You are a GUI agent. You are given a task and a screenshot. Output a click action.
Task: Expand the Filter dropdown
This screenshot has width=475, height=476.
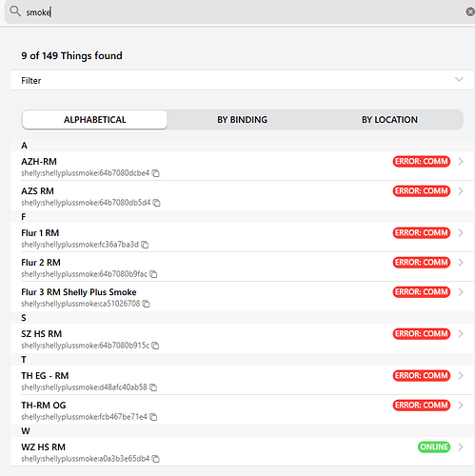[x=242, y=80]
